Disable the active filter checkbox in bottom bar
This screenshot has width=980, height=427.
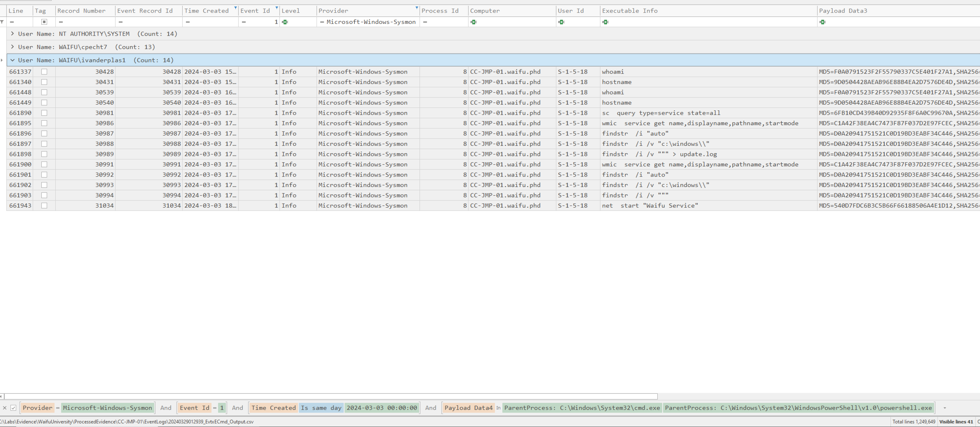(x=14, y=408)
